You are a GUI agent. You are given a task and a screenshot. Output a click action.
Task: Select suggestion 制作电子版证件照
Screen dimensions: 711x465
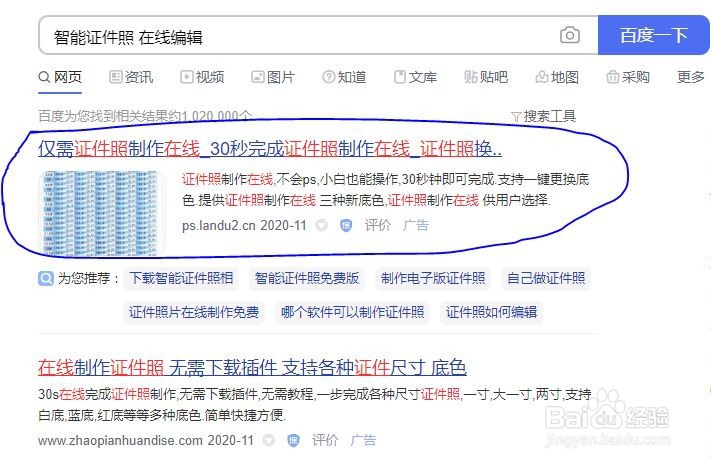433,278
